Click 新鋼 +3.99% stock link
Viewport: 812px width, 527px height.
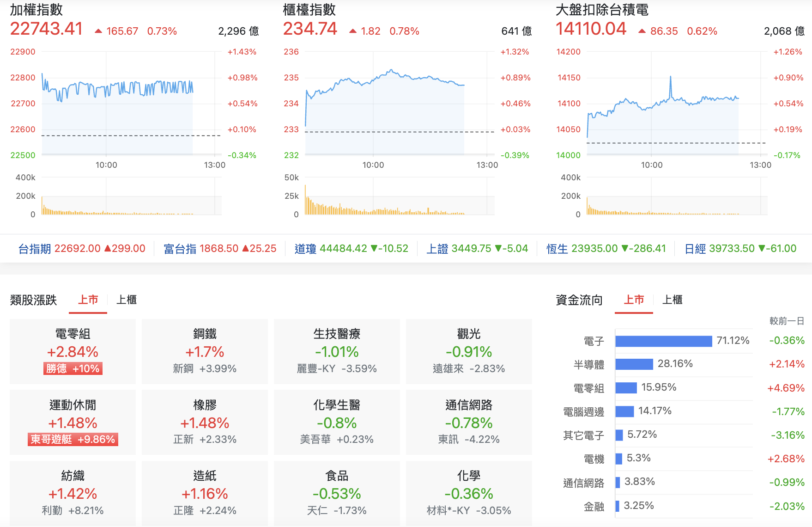(x=205, y=368)
